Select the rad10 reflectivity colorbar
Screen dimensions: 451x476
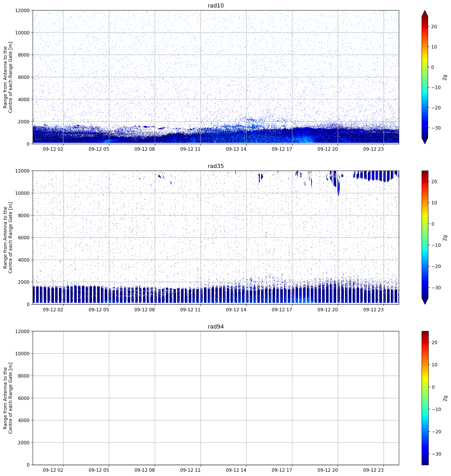tap(425, 77)
